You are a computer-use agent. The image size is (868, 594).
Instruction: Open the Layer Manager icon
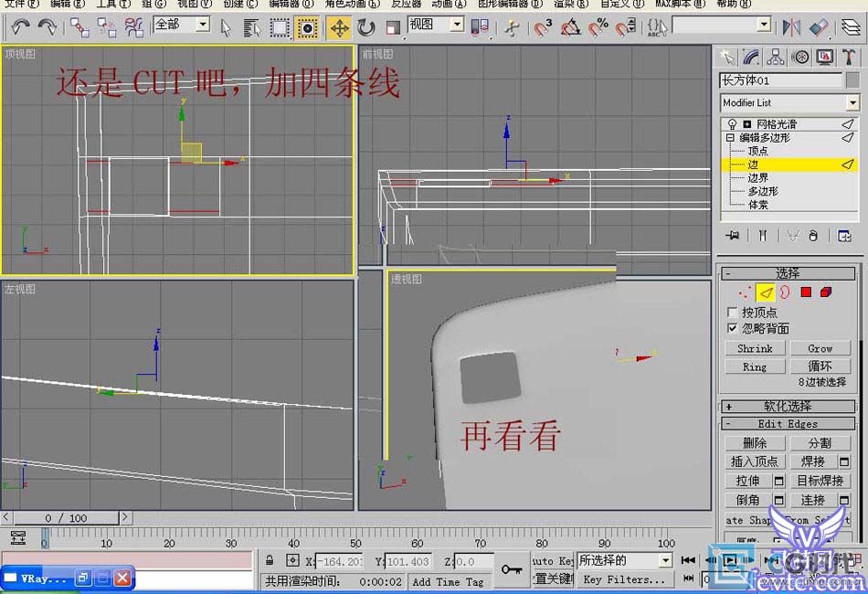point(851,27)
